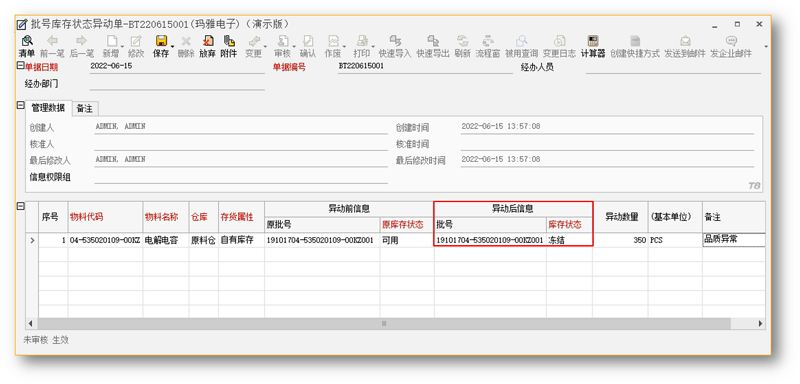Click the 350 quantity cell
The image size is (800, 384).
click(620, 240)
